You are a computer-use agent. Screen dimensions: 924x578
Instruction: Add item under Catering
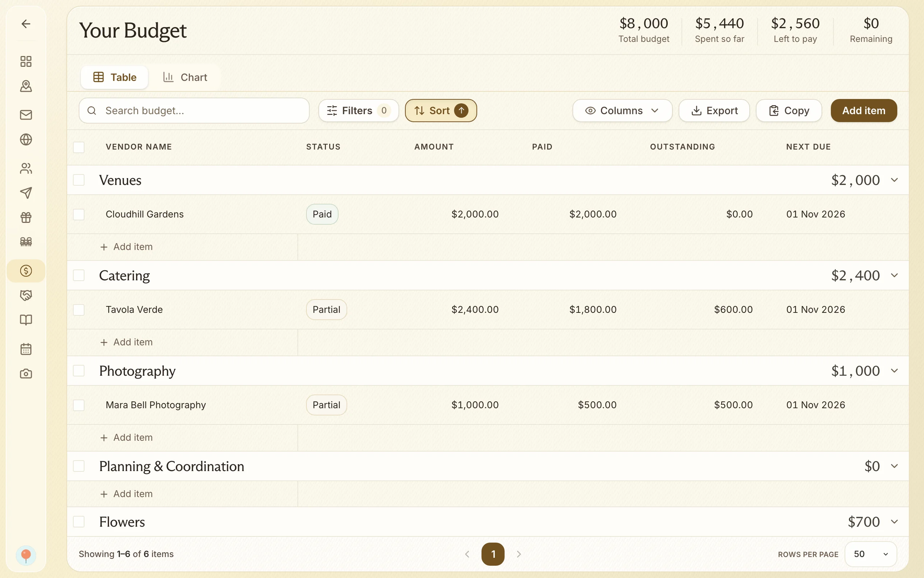pos(126,342)
